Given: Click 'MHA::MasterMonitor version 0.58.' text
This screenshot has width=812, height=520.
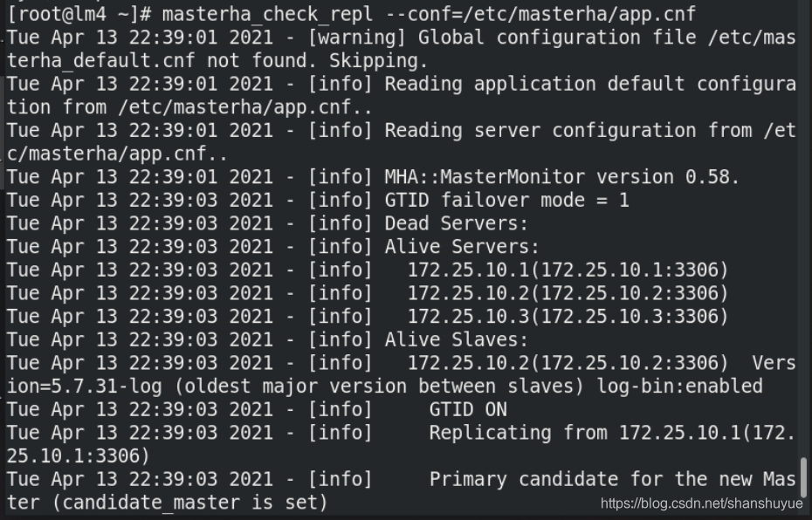Looking at the screenshot, I should pyautogui.click(x=562, y=177).
